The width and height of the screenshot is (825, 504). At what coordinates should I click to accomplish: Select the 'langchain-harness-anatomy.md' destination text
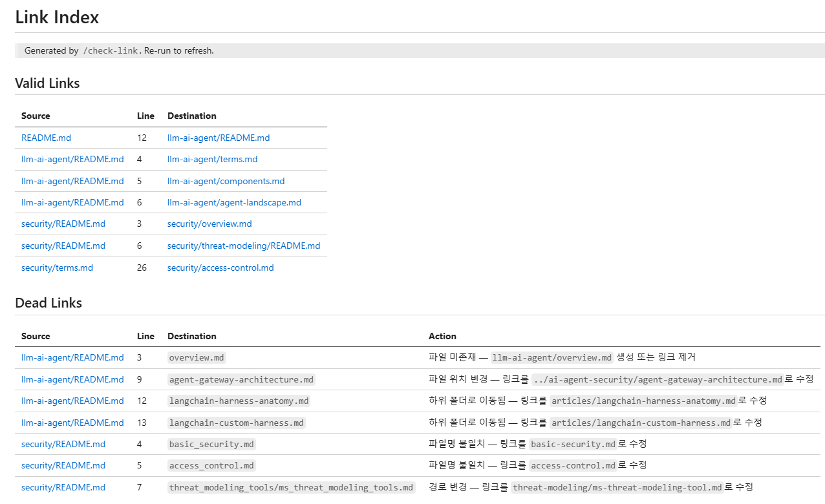tap(239, 401)
